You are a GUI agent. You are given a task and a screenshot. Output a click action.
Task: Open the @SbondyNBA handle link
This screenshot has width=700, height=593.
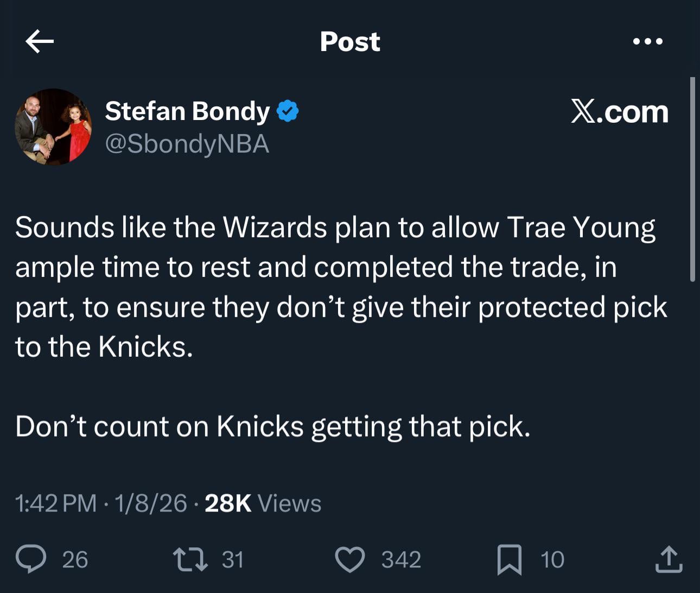187,144
